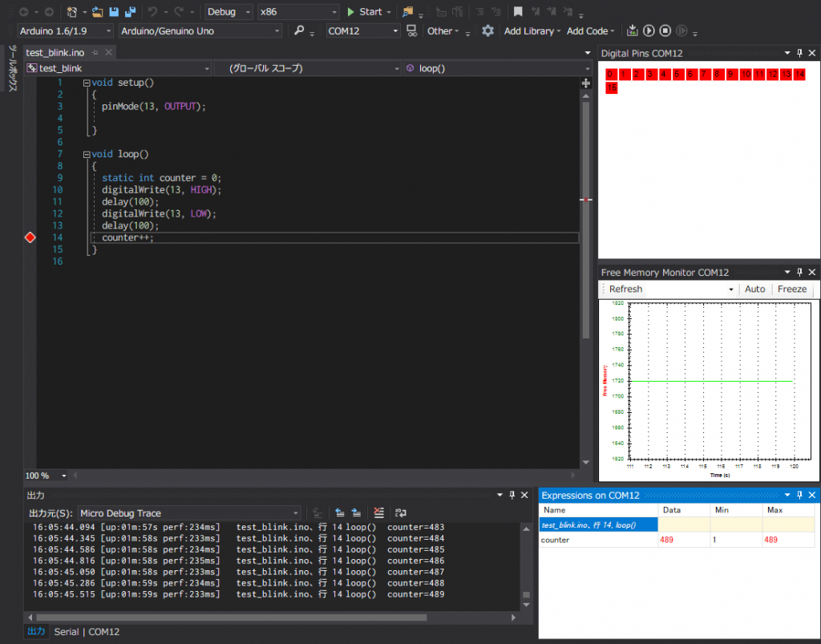Screen dimensions: 821x644
Task: Click the toggle word wrap icon in output
Action: click(399, 513)
